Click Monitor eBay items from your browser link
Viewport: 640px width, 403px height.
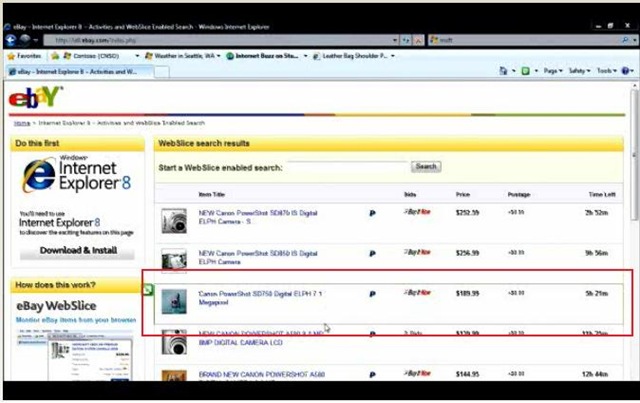coord(76,320)
